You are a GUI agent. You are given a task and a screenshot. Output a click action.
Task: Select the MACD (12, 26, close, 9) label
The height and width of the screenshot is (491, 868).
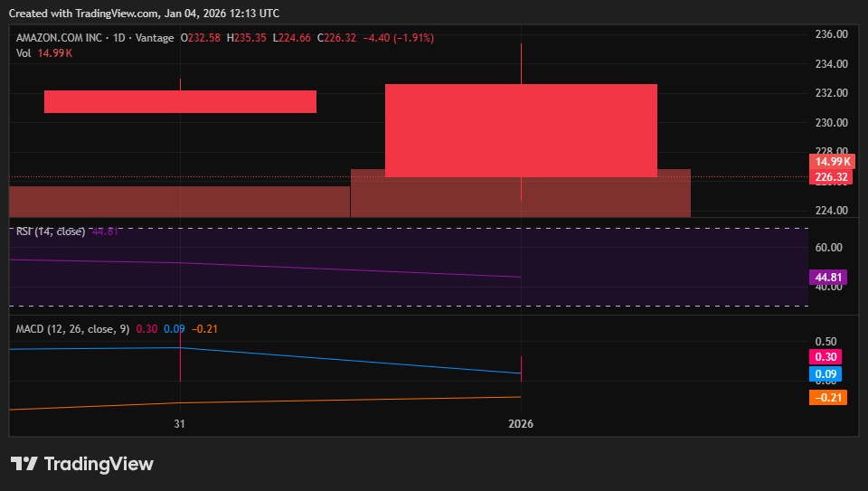click(x=72, y=329)
